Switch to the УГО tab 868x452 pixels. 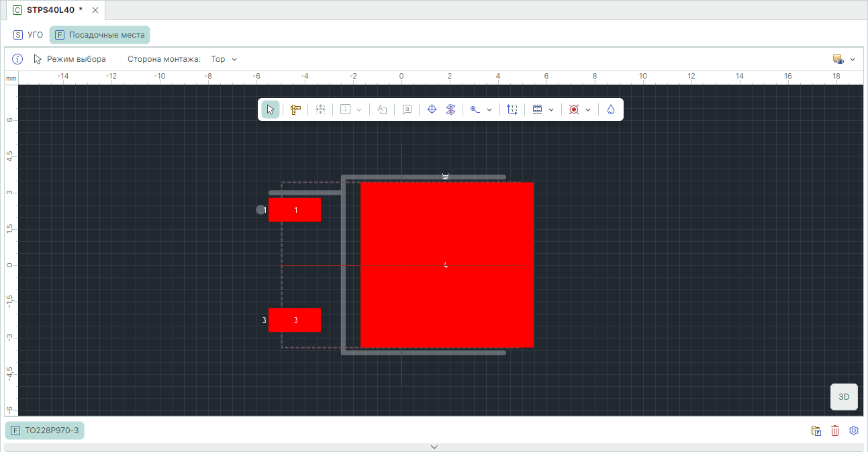pos(28,35)
